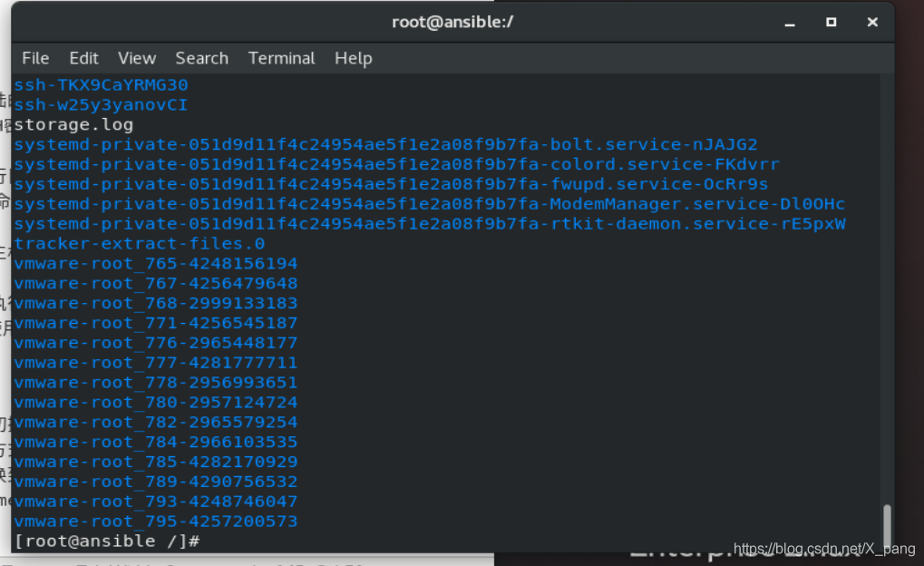Click the systemd-private rtkit-daemon.service entry

pyautogui.click(x=430, y=224)
